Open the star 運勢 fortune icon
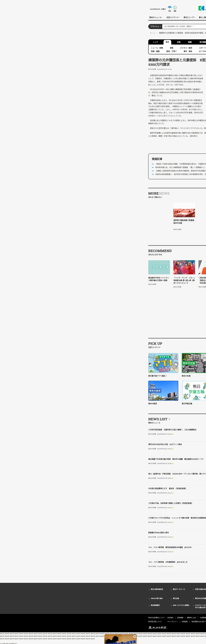 175,8
